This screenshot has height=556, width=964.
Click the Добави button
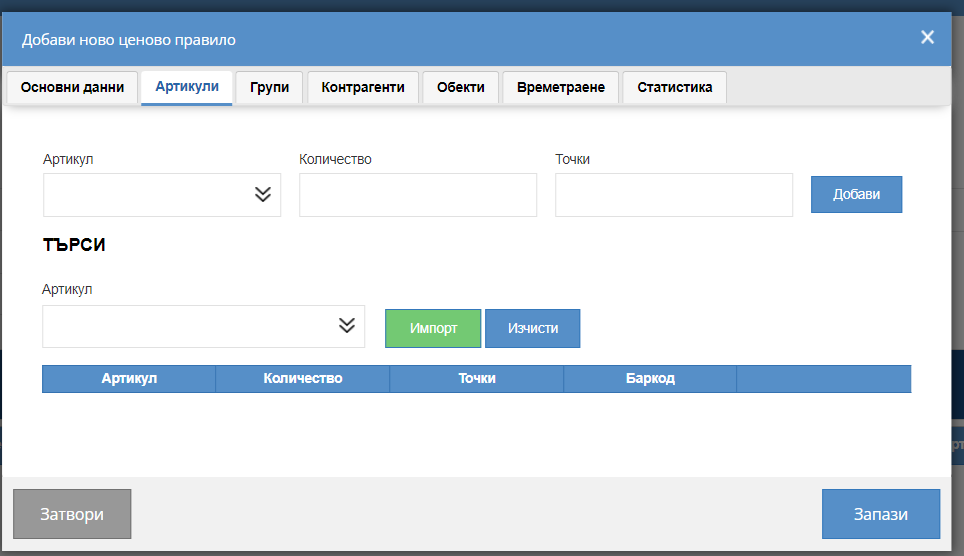tap(856, 194)
